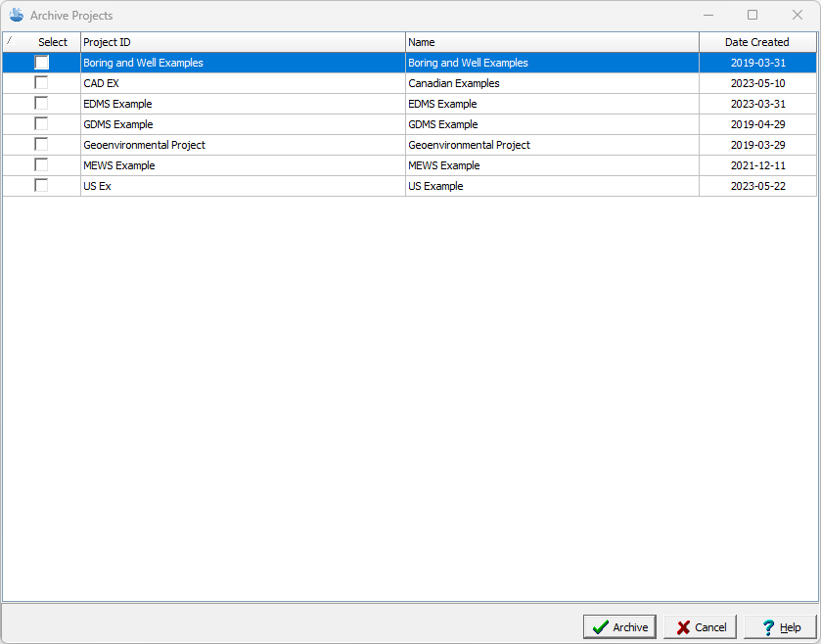Enable the GDMS Example checkbox
Screen dimensions: 821x644
click(x=41, y=124)
